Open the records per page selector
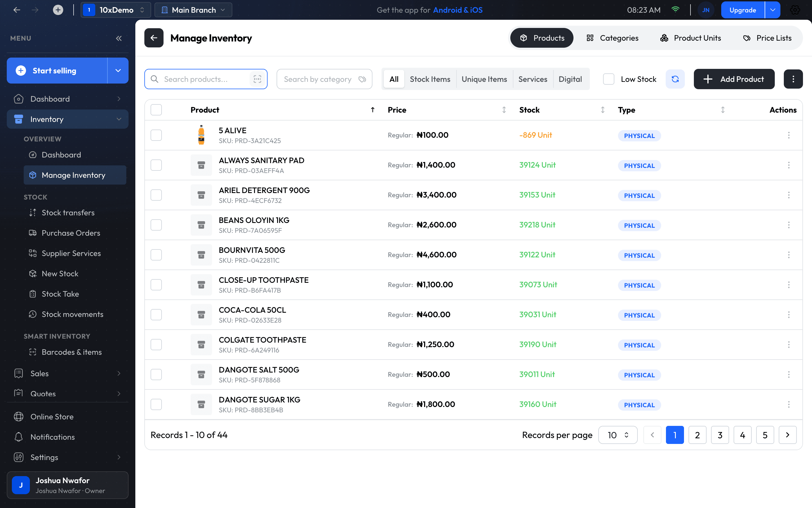The image size is (812, 508). pos(618,435)
